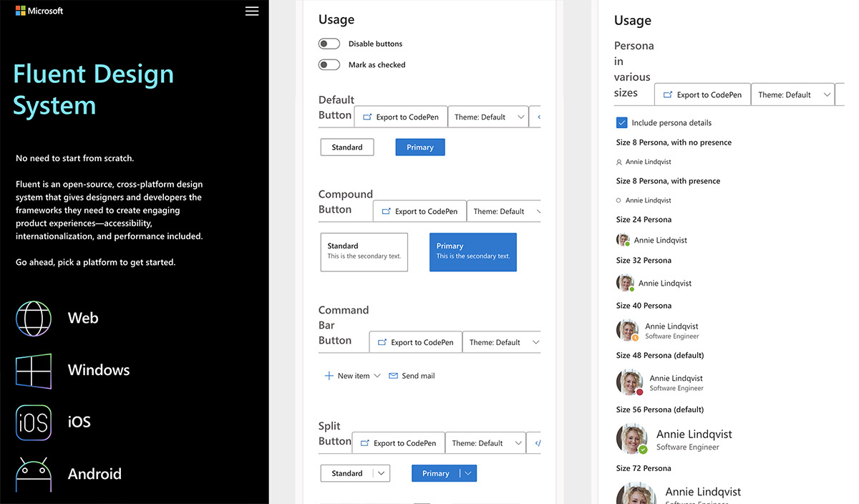Click Size 48 Persona avatar
859x504 pixels.
[630, 382]
